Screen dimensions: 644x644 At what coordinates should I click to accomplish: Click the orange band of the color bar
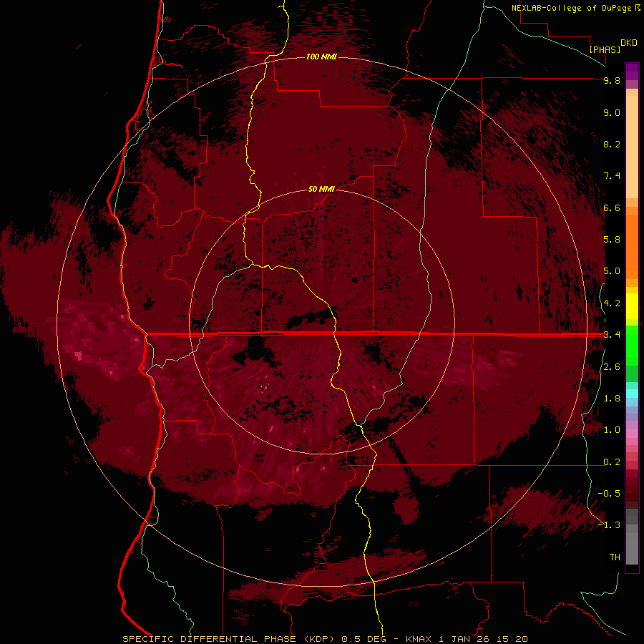(x=632, y=246)
